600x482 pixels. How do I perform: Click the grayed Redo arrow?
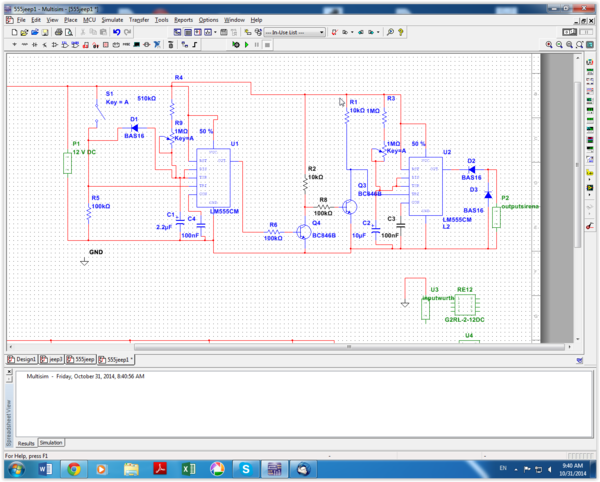127,33
